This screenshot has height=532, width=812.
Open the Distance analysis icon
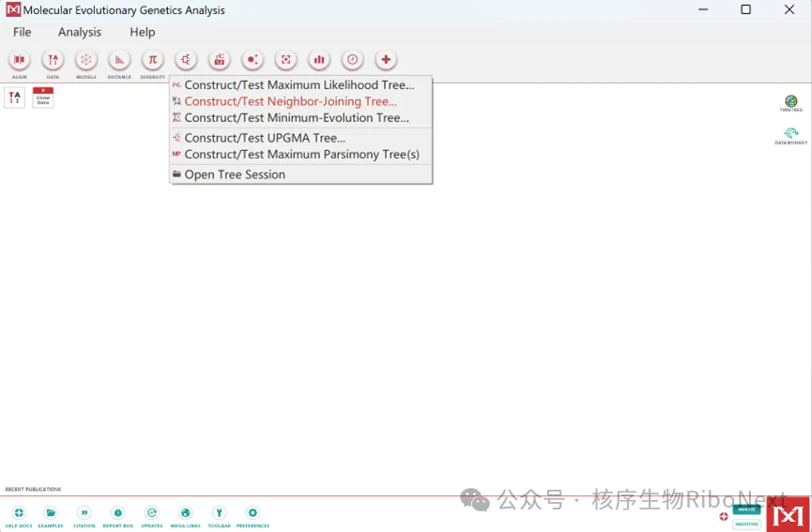pos(119,60)
